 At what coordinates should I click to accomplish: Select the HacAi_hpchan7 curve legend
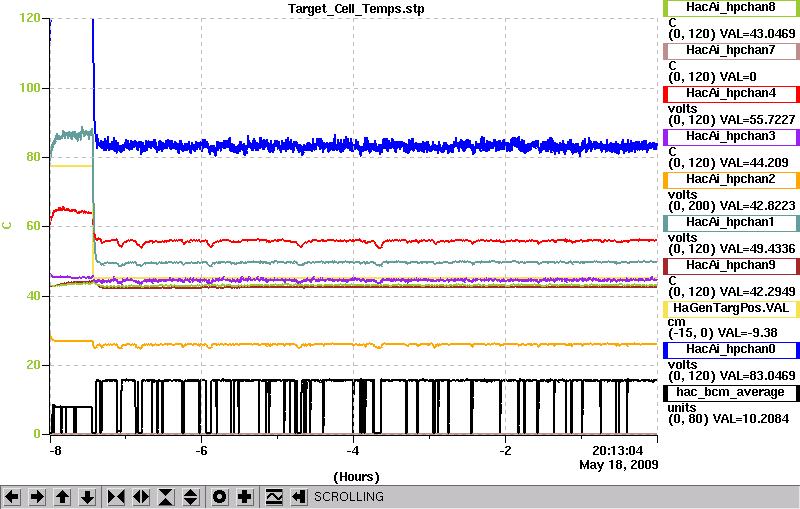pos(731,50)
